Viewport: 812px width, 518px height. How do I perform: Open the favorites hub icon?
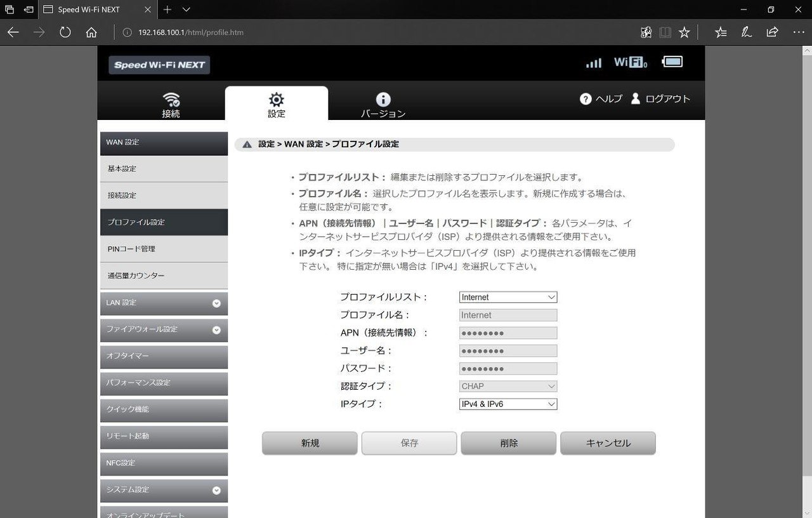coord(721,32)
